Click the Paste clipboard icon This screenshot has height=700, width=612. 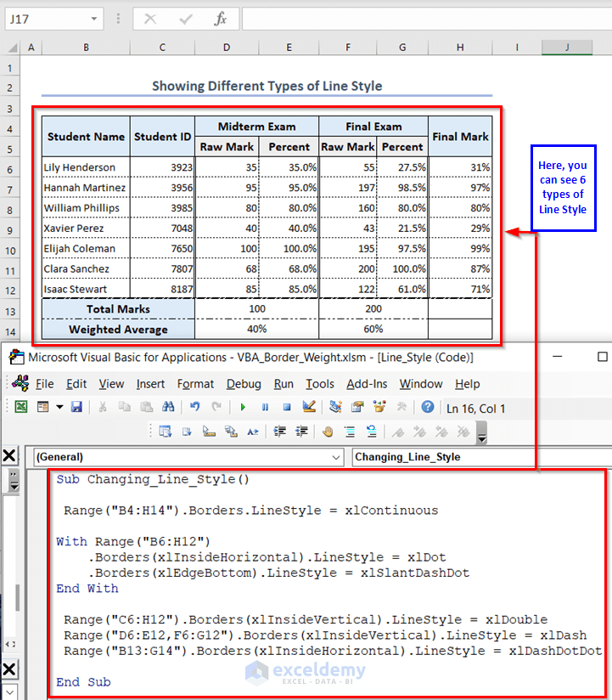pos(146,407)
